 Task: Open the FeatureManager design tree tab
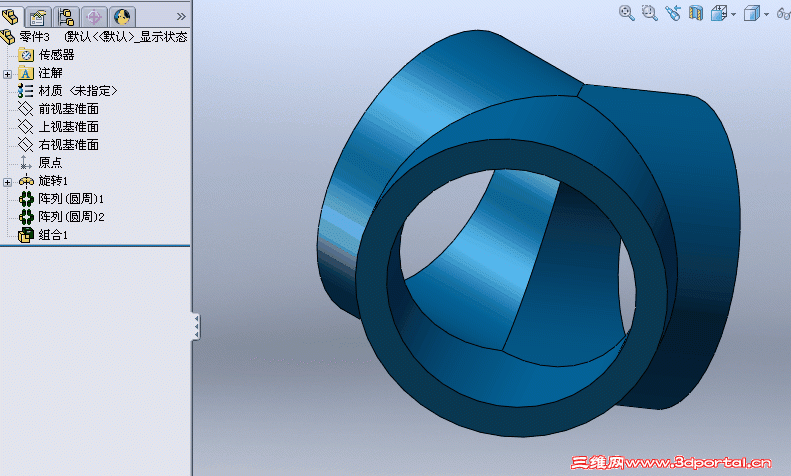[x=10, y=16]
